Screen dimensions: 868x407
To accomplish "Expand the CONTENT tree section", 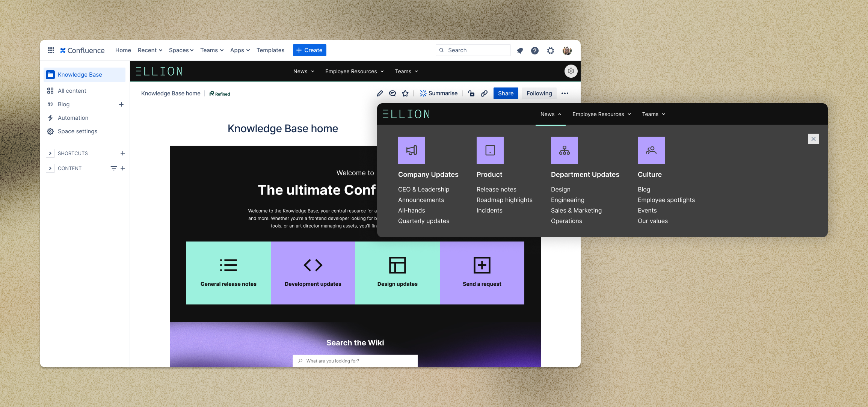I will pos(50,168).
